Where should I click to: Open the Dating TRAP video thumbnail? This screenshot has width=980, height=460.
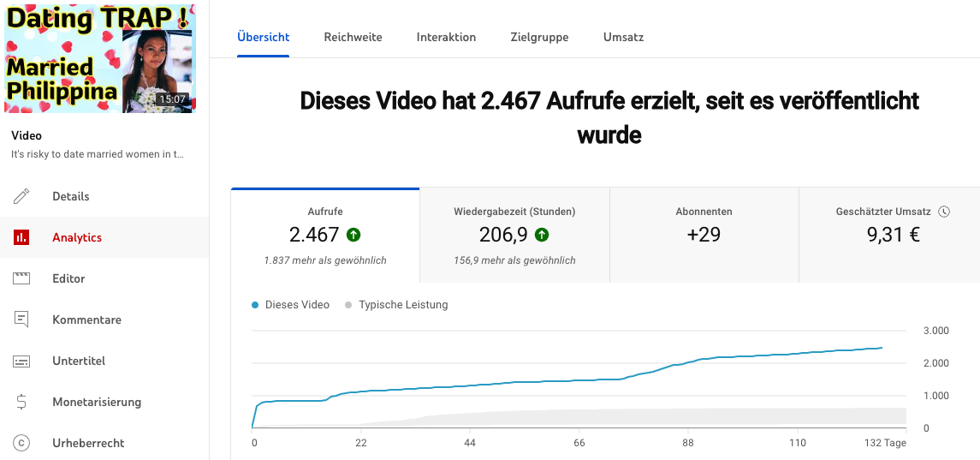point(99,58)
